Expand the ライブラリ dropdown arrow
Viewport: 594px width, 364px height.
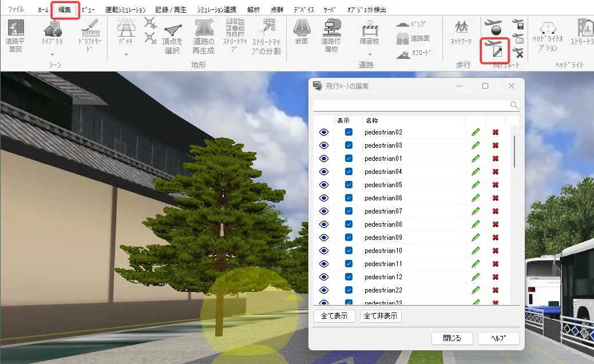[x=52, y=54]
